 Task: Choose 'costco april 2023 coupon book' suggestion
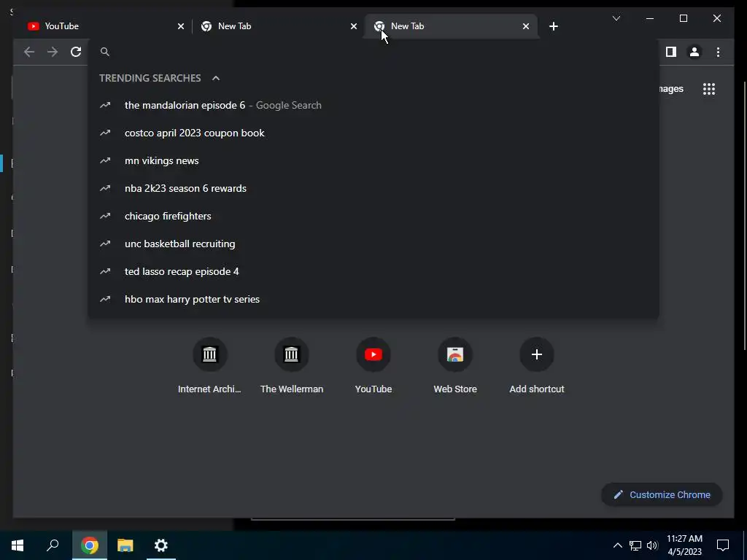(373, 133)
